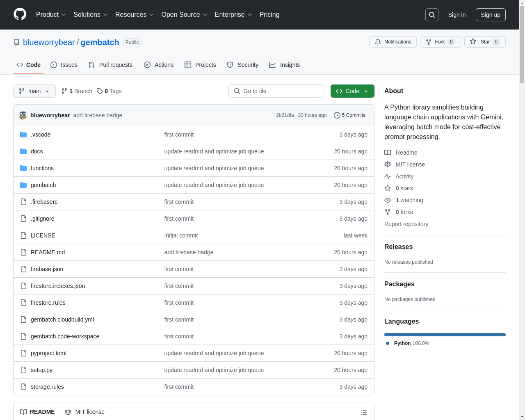Viewport: 525px width, 420px height.
Task: Click the repository icon before blueworrybear
Action: pos(16,42)
